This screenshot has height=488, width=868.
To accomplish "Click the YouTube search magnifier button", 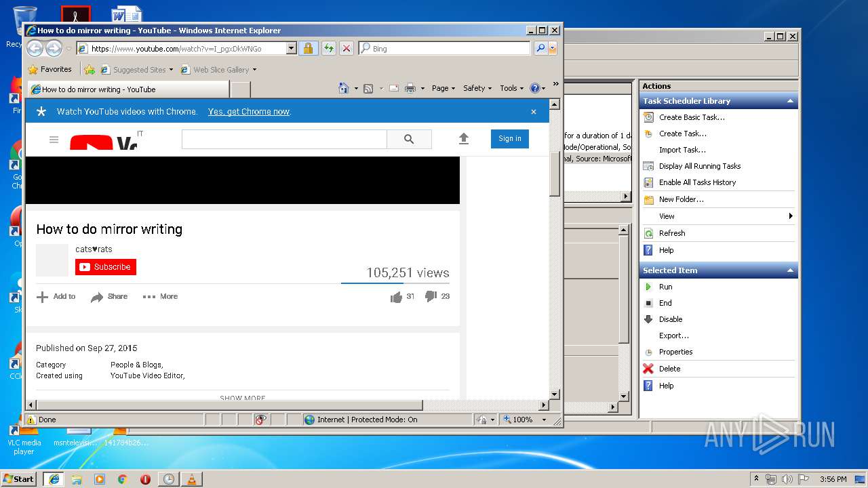I will pyautogui.click(x=409, y=139).
